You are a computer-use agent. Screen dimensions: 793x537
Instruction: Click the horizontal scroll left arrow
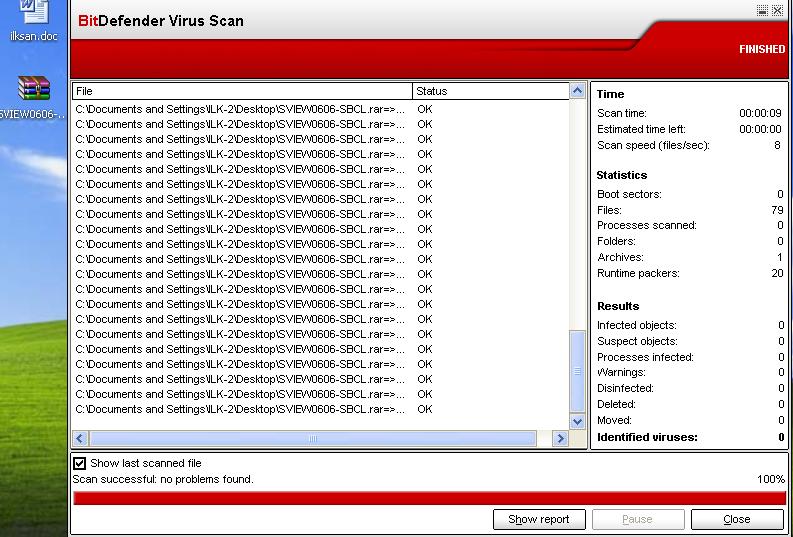click(x=80, y=438)
